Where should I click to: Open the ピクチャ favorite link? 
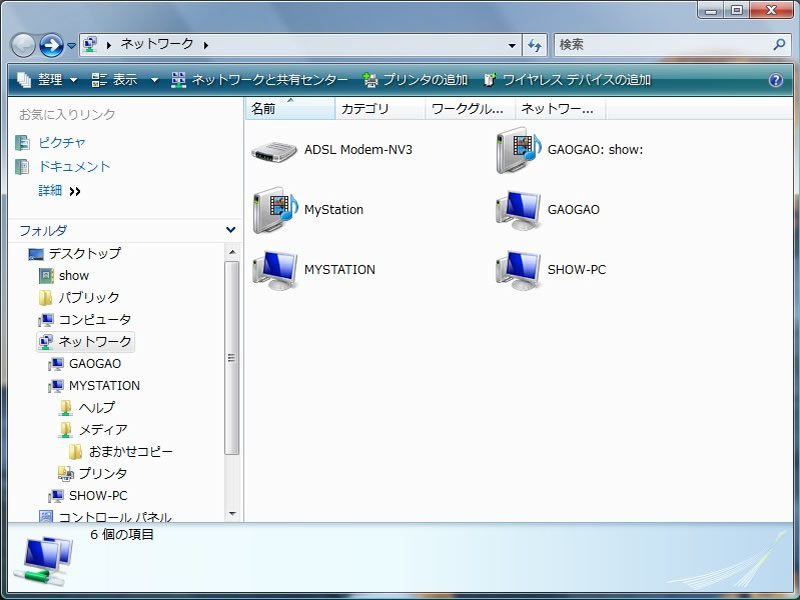pos(62,143)
